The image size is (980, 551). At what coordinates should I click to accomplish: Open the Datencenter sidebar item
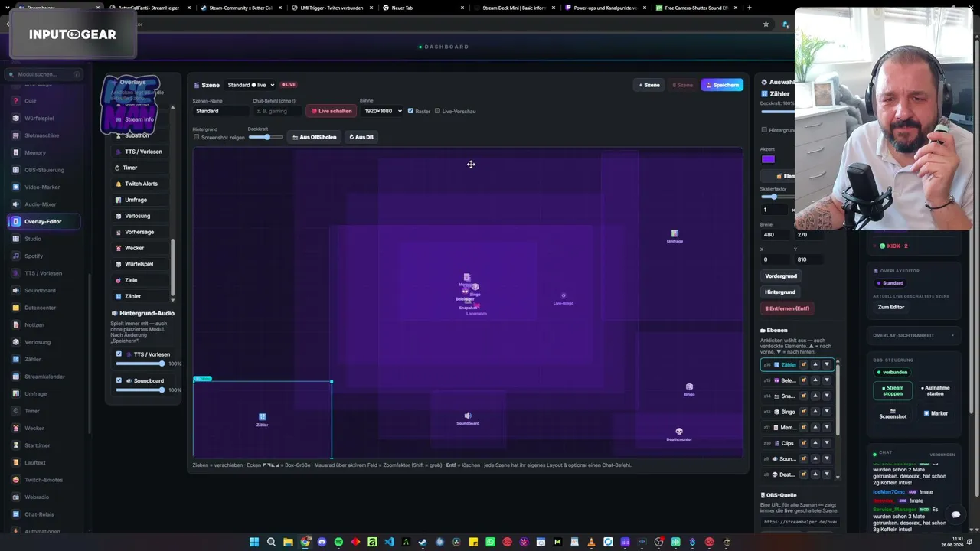[x=40, y=308]
